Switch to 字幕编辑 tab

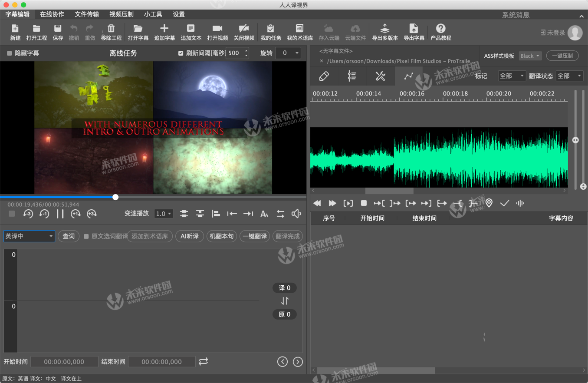(x=17, y=14)
